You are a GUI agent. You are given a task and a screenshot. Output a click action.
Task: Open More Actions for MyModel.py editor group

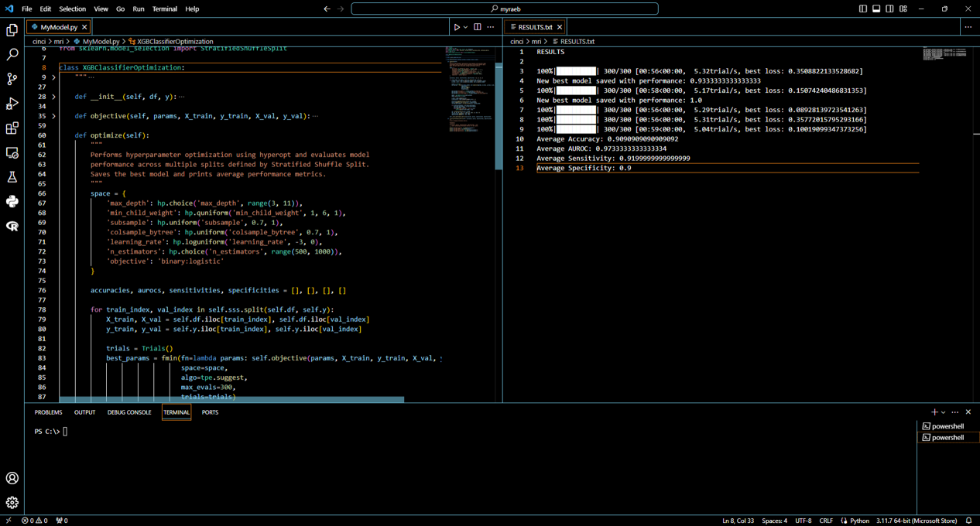491,27
